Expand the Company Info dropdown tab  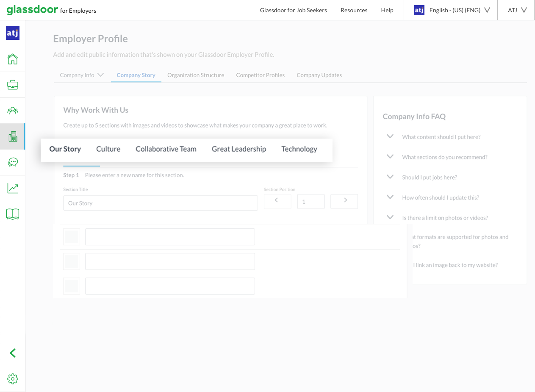point(81,75)
